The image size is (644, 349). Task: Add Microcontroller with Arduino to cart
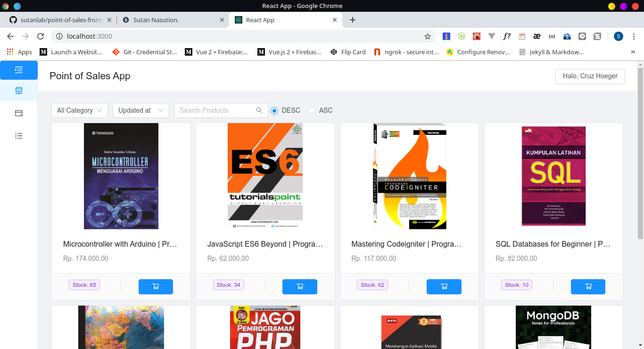click(156, 286)
